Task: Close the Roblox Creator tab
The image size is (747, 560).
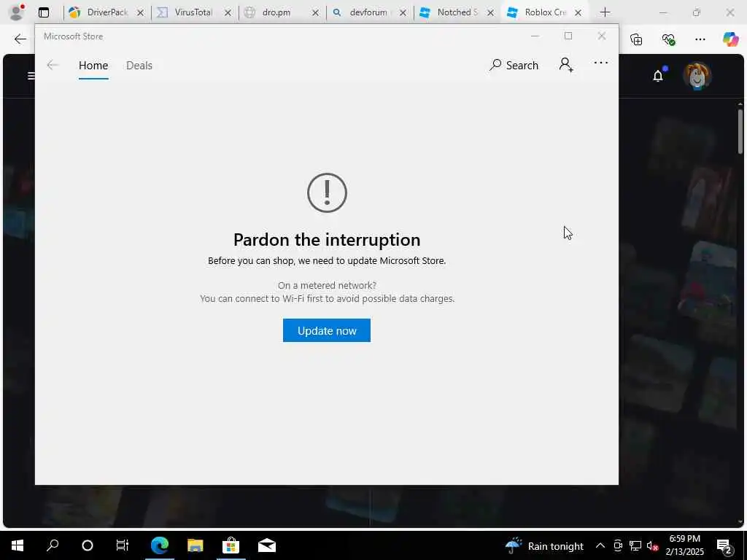Action: click(x=578, y=13)
